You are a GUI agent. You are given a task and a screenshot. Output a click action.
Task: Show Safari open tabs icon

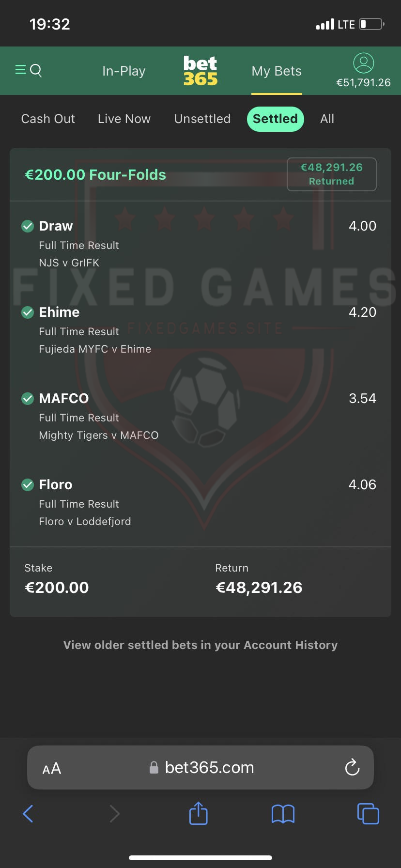pyautogui.click(x=368, y=813)
